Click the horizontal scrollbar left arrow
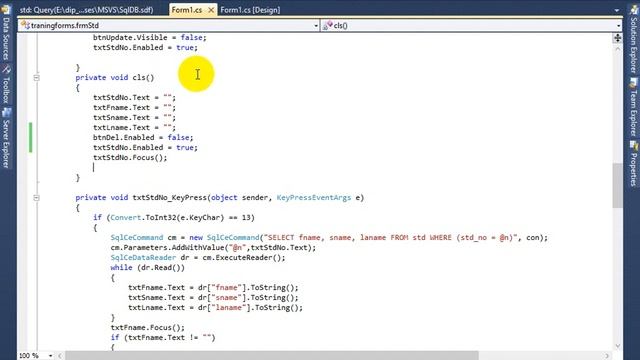640x360 pixels. point(60,356)
